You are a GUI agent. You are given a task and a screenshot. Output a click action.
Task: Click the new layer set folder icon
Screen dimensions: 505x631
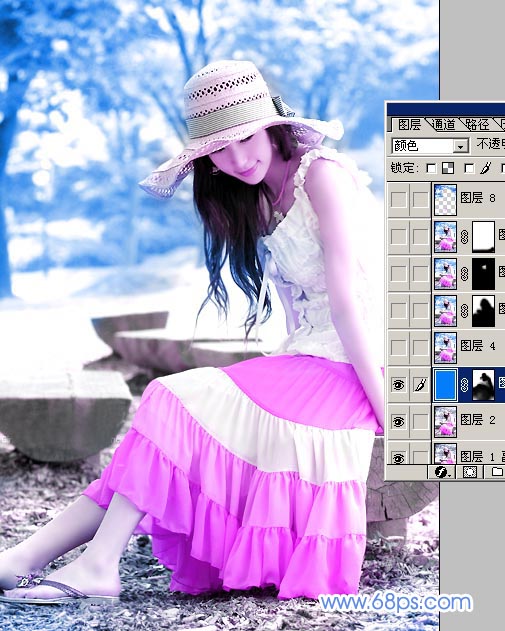[497, 472]
